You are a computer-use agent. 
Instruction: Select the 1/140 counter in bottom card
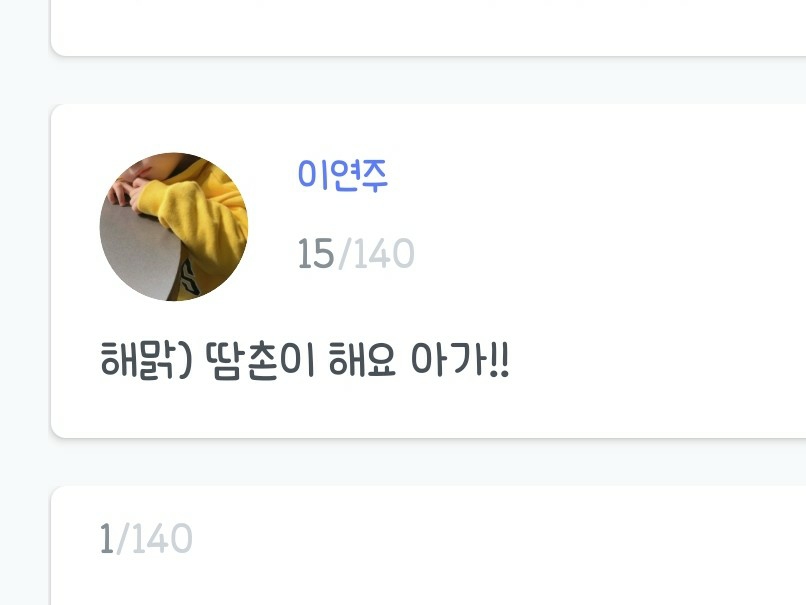tap(146, 539)
